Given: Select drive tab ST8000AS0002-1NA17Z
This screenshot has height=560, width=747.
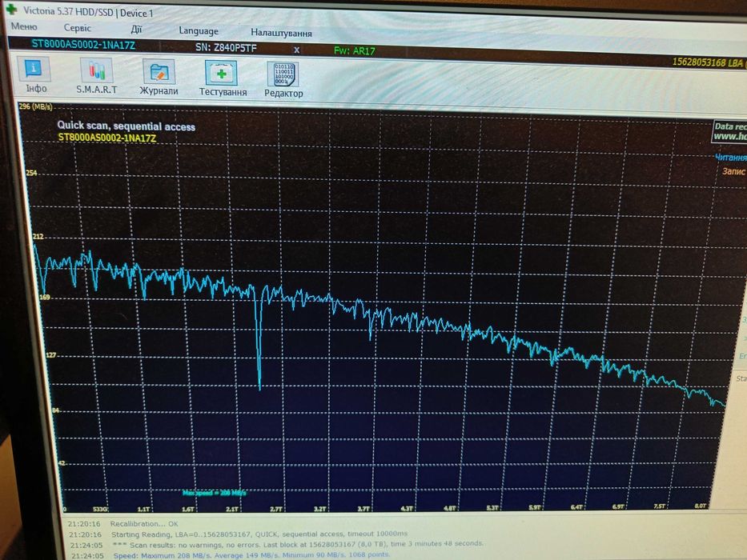Looking at the screenshot, I should tap(83, 45).
